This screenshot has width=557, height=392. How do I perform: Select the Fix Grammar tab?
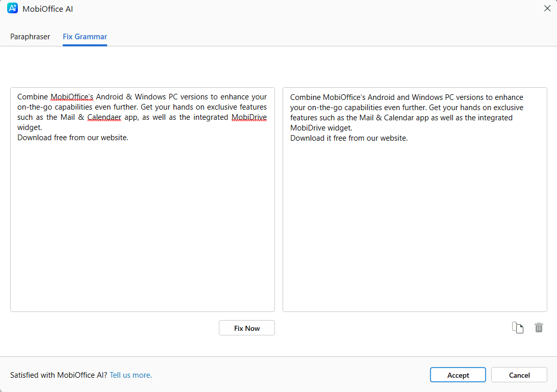(x=85, y=37)
